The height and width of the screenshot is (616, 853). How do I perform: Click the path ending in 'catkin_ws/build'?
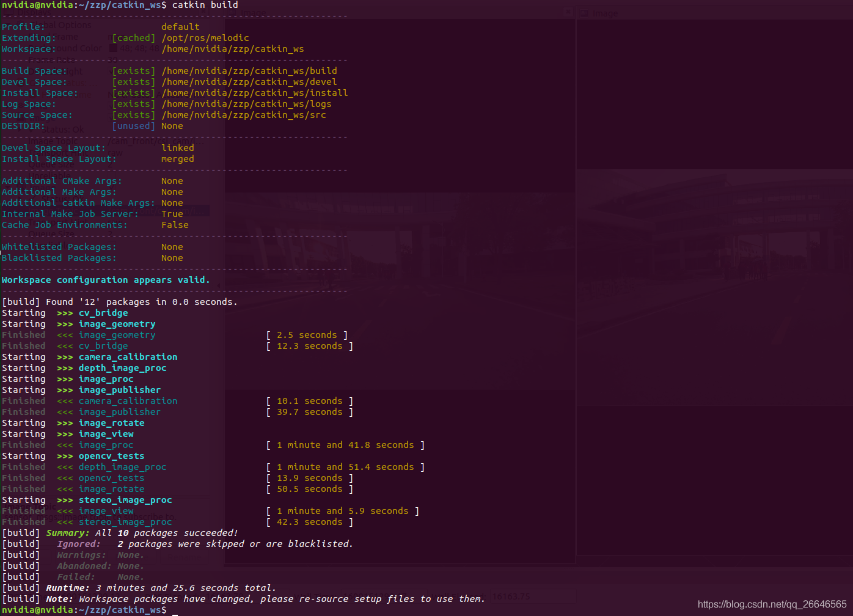coord(249,71)
